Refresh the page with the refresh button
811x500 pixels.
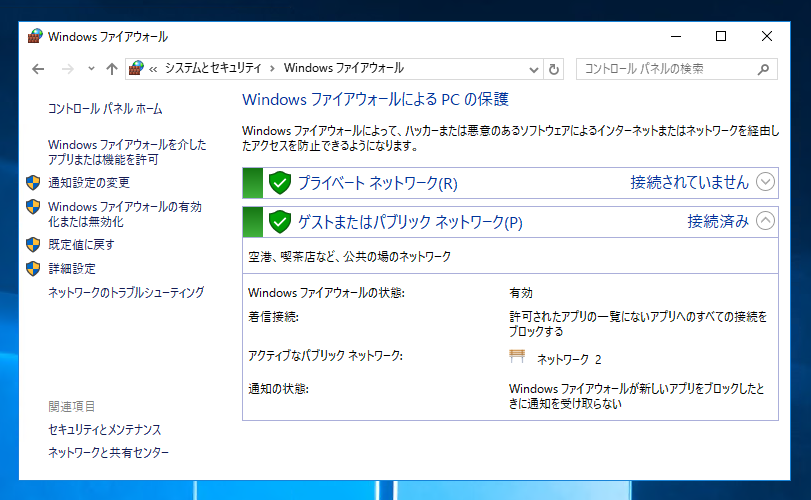point(553,69)
